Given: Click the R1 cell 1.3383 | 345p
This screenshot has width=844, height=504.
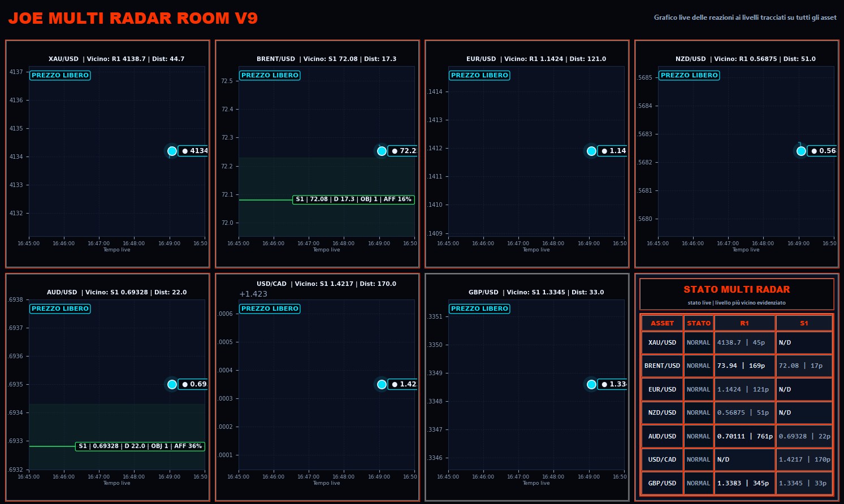Looking at the screenshot, I should pyautogui.click(x=745, y=483).
